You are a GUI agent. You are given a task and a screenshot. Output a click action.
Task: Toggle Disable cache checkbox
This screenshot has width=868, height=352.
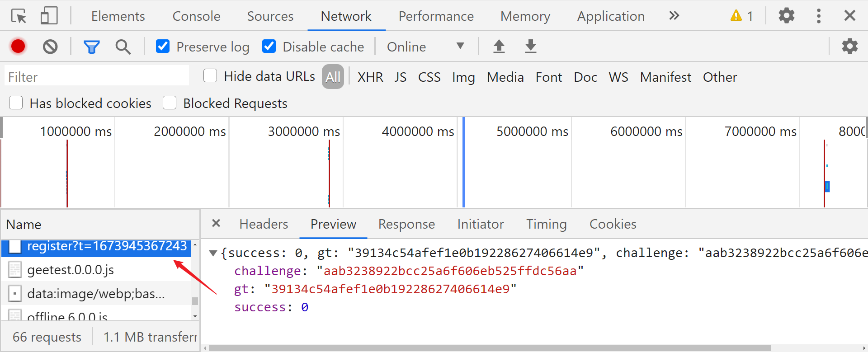point(269,46)
